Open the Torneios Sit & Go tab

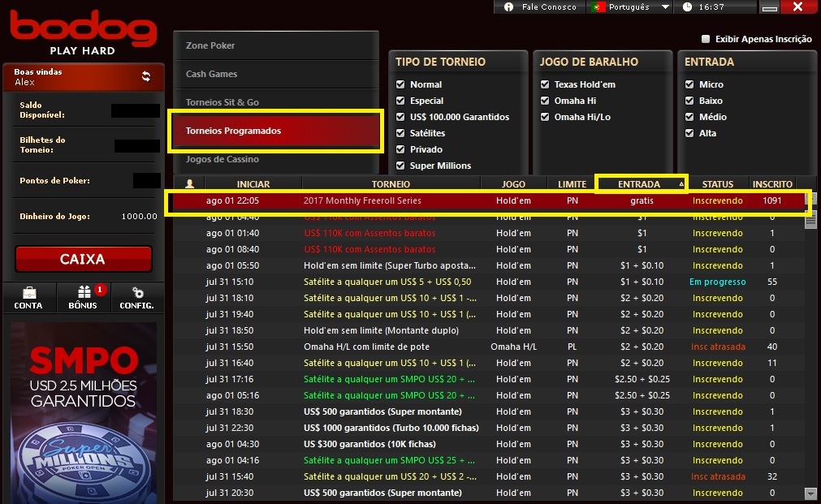(x=276, y=102)
